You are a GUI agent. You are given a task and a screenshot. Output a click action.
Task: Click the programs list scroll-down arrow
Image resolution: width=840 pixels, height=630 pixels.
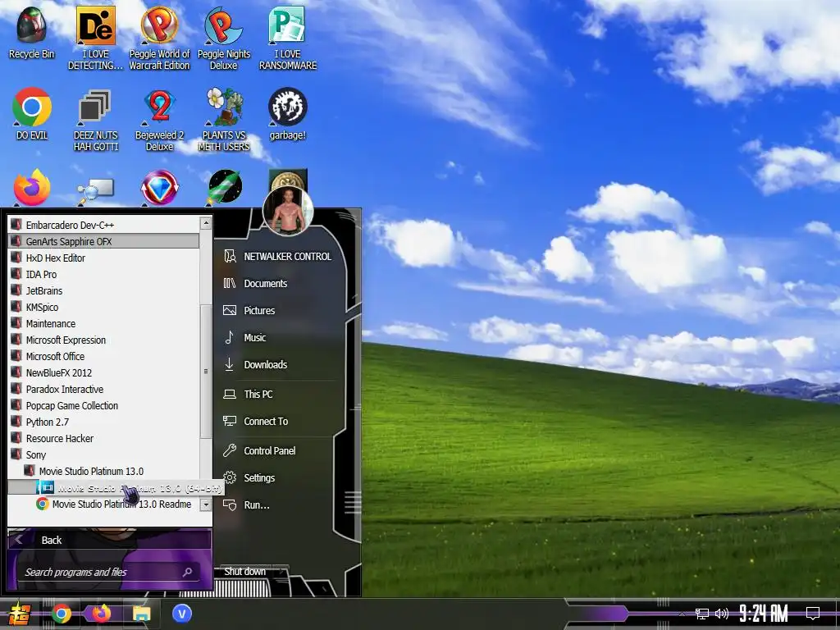[x=206, y=504]
